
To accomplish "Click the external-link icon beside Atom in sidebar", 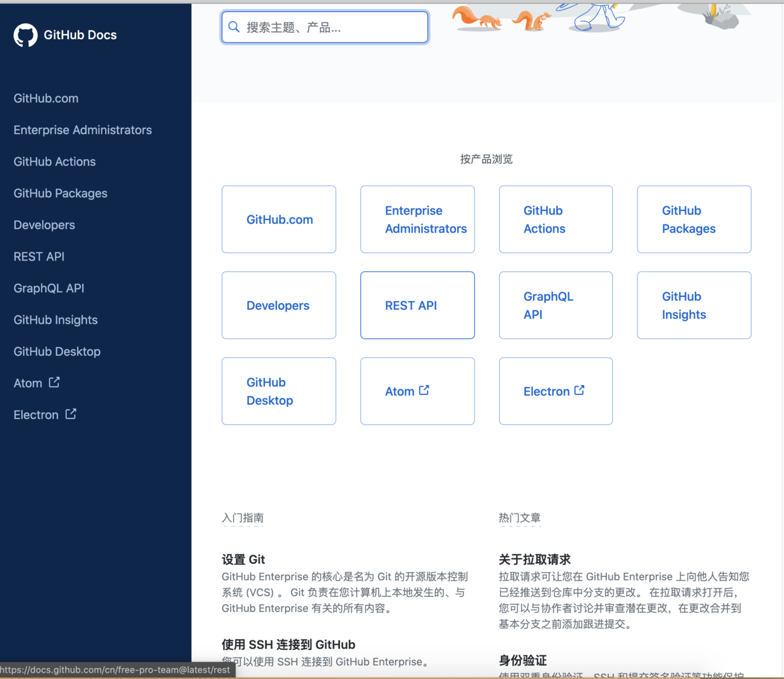I will click(53, 382).
